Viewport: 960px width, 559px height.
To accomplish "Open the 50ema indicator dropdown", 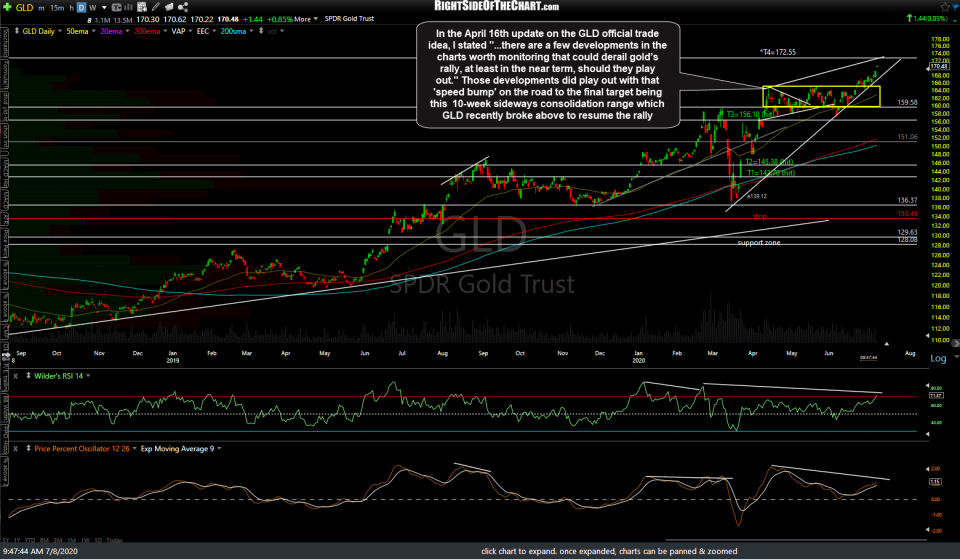I will click(x=94, y=31).
